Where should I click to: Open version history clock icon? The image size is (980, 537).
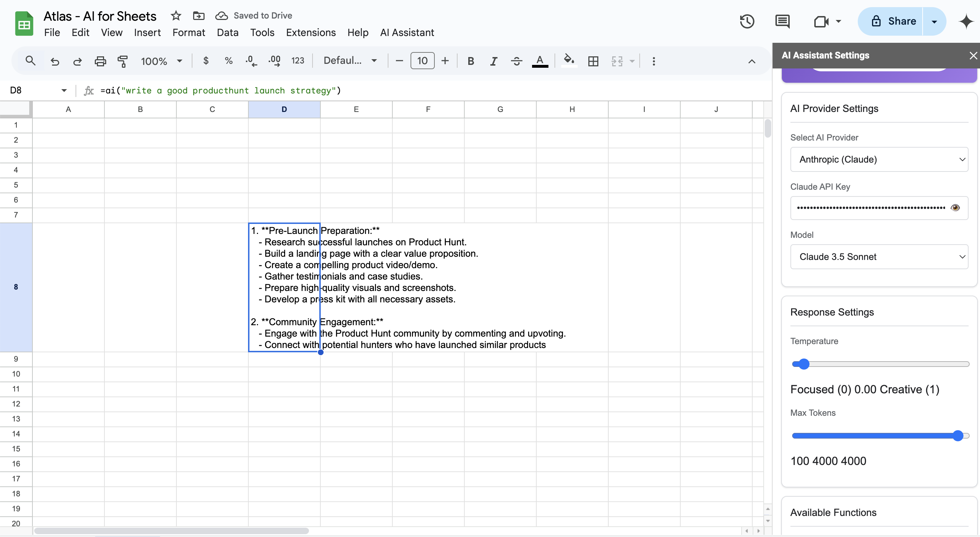[x=747, y=21]
